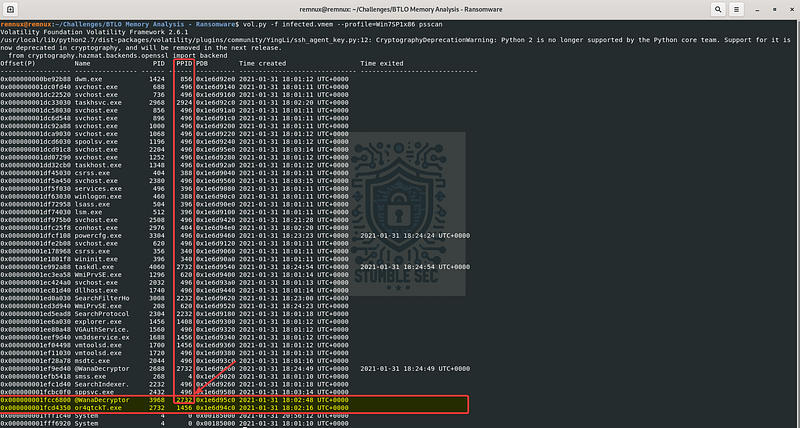The width and height of the screenshot is (800, 428).
Task: Click the 'PID' column header
Action: pos(159,64)
